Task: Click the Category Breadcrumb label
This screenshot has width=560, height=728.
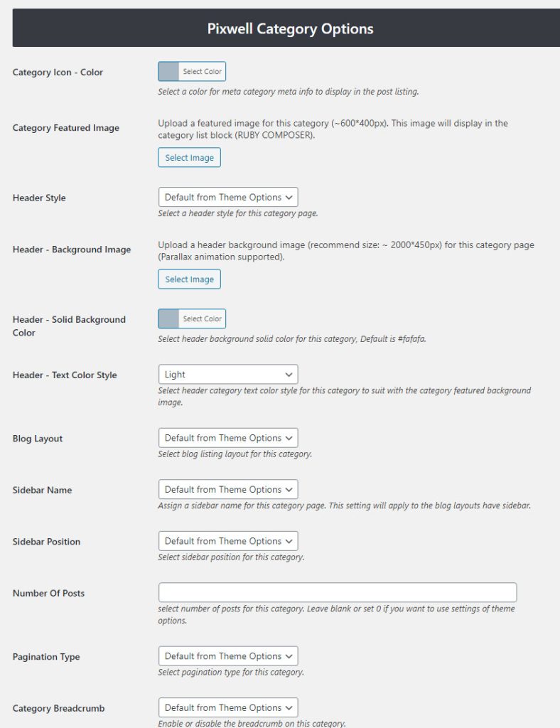Action: pyautogui.click(x=58, y=709)
